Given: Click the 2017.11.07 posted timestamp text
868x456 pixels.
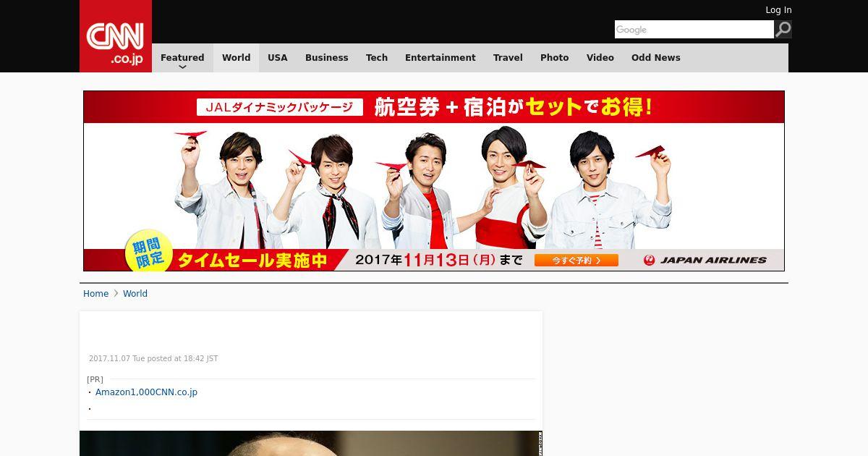Looking at the screenshot, I should click(x=153, y=359).
